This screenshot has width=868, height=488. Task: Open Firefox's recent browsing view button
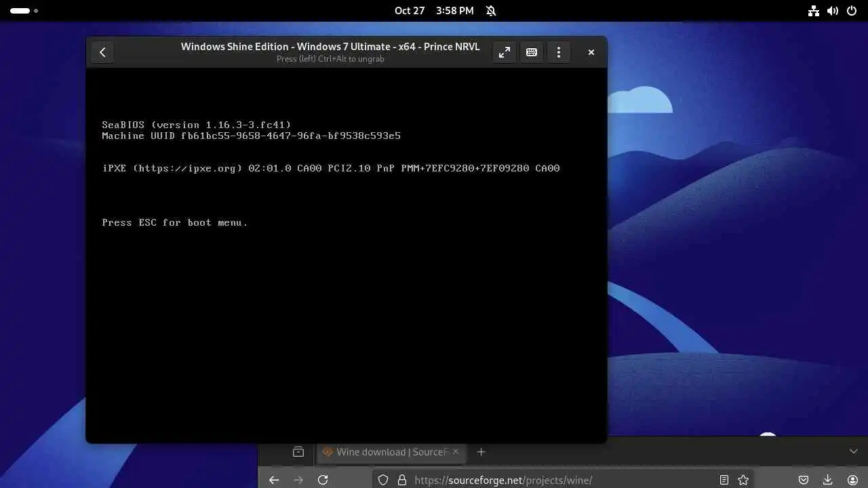point(298,452)
